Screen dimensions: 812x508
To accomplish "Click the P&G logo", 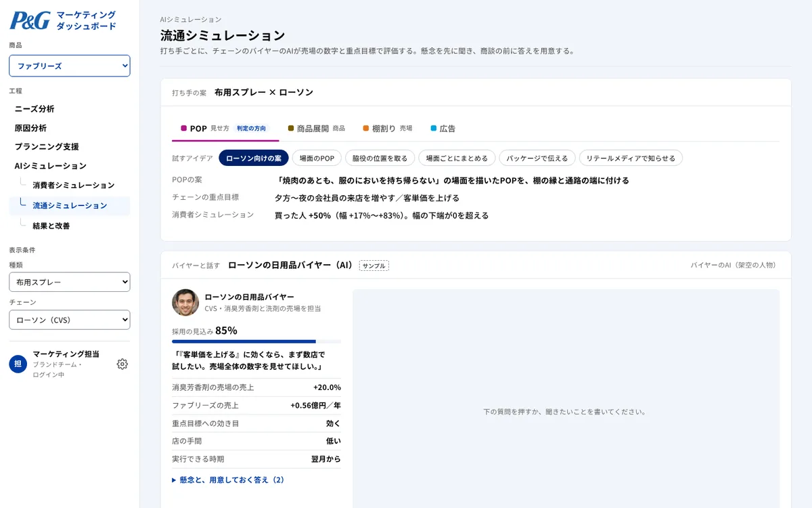I will coord(30,20).
